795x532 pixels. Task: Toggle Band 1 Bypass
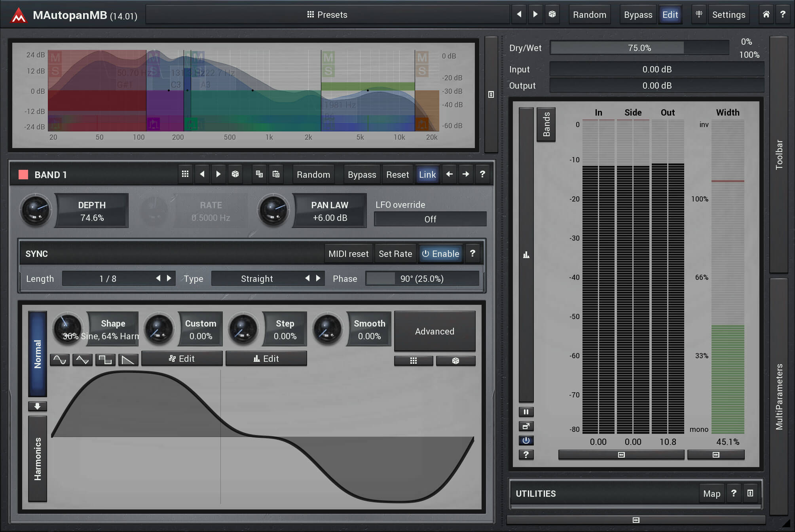tap(362, 175)
